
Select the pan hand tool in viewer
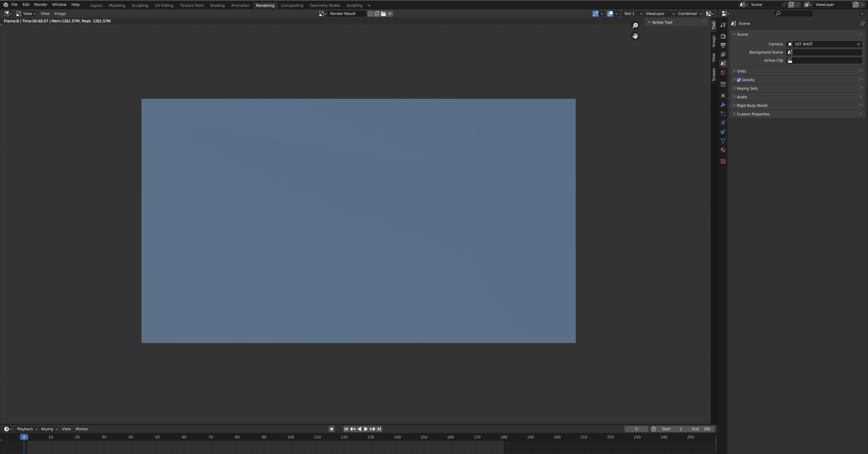pos(635,36)
